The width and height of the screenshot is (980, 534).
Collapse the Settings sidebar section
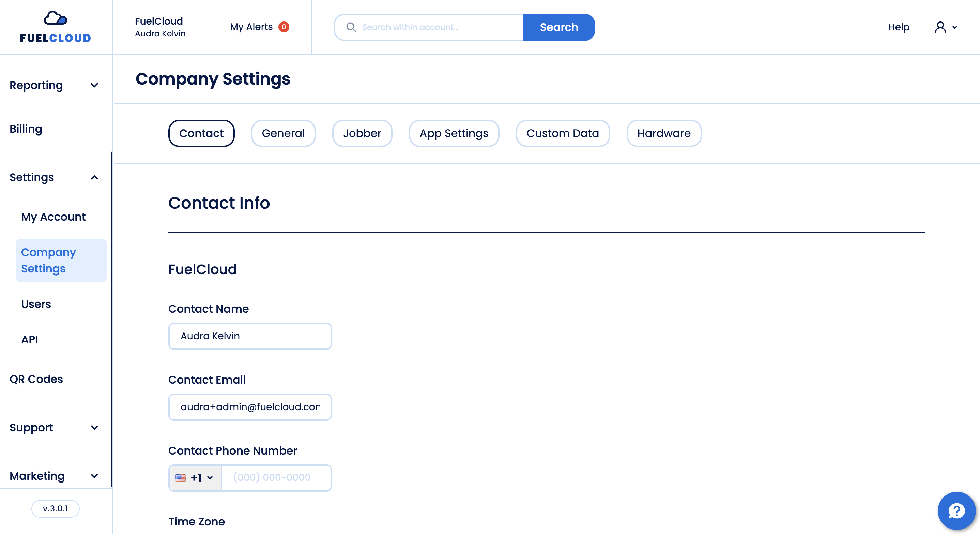(94, 177)
